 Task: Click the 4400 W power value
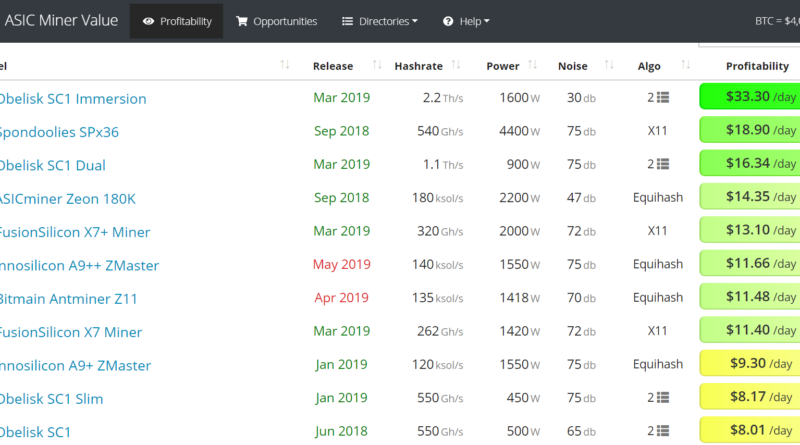tap(519, 131)
